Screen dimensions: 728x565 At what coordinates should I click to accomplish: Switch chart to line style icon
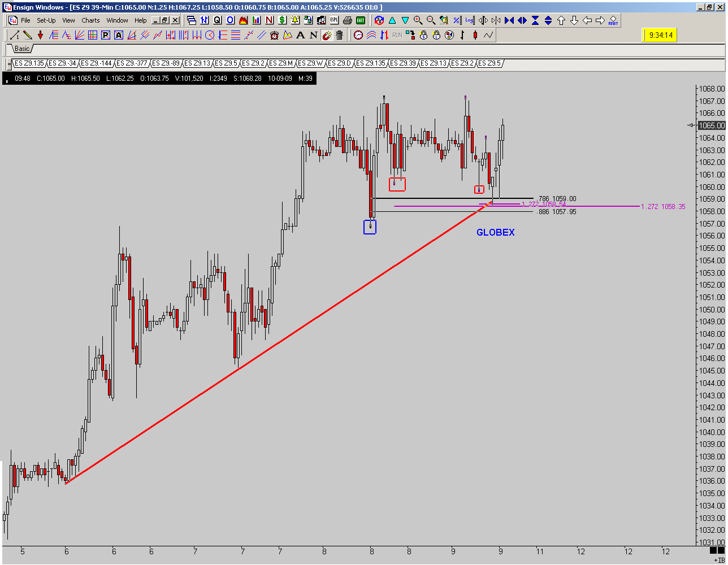(488, 35)
